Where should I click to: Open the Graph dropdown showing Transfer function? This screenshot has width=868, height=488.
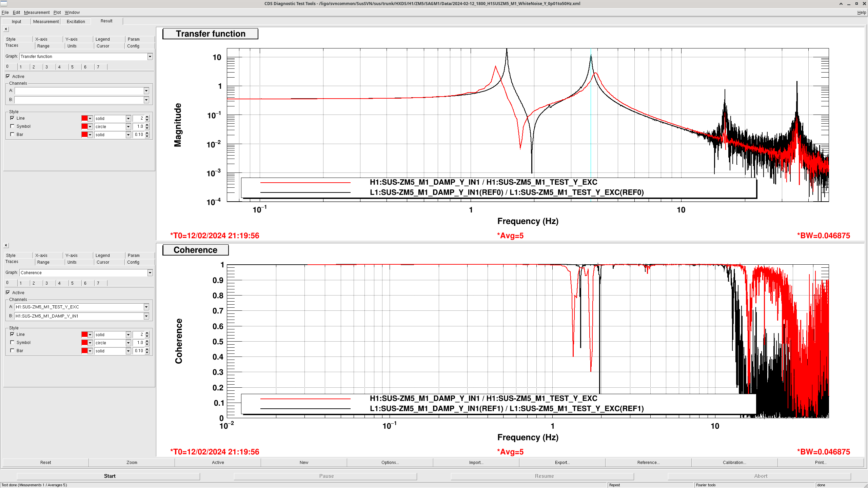point(150,57)
